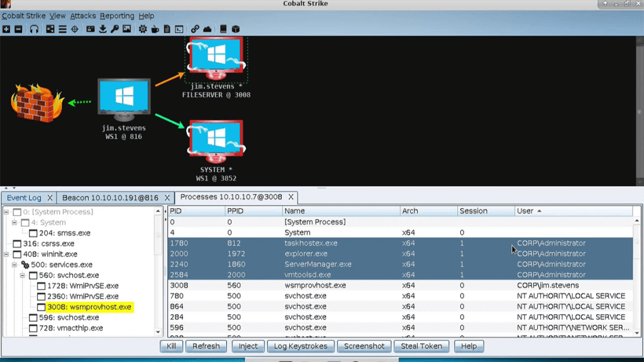Open the Attacks menu

click(82, 16)
